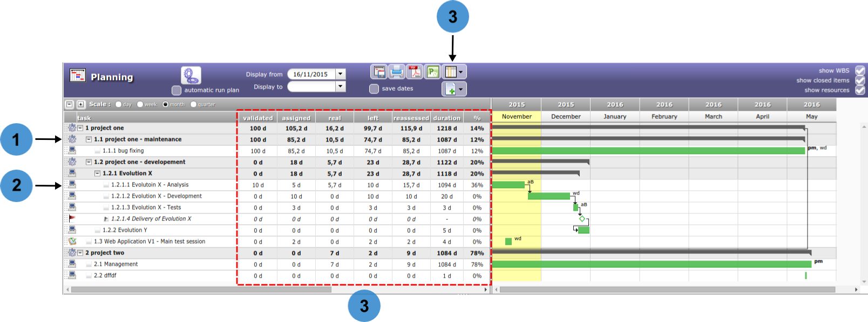Click the red flag milestone icon

pyautogui.click(x=72, y=219)
